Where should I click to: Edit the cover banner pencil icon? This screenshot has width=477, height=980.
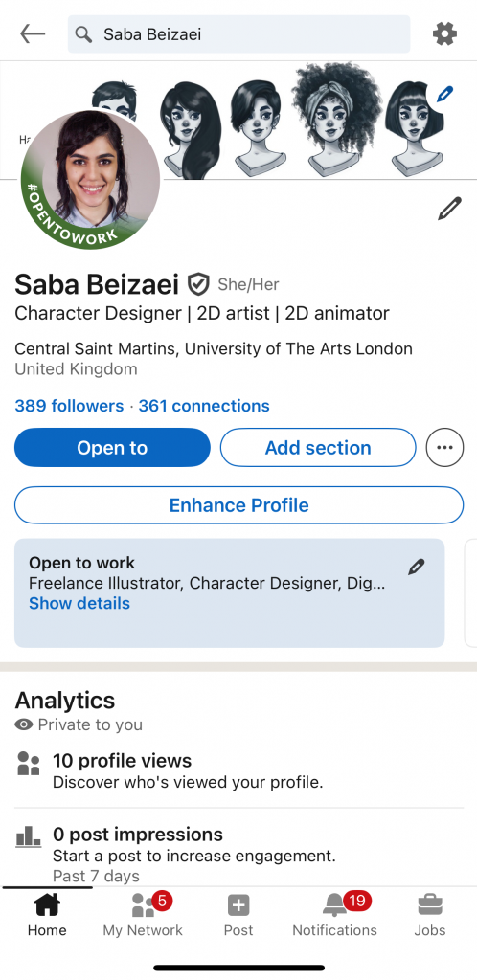coord(444,95)
